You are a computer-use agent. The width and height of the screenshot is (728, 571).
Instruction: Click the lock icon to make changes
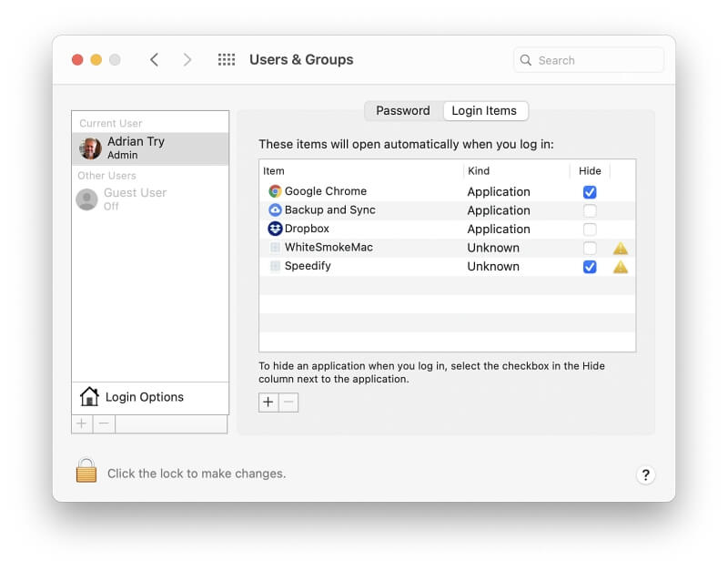[x=86, y=471]
